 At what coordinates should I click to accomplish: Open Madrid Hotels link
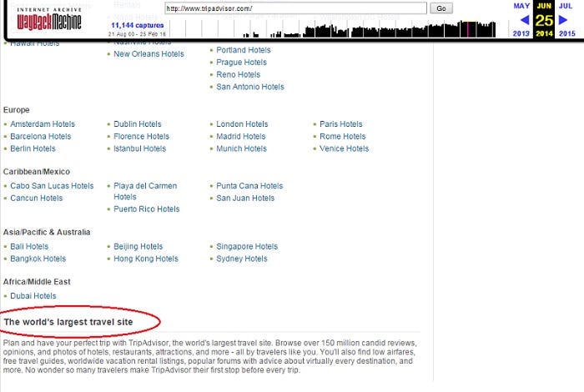[241, 136]
